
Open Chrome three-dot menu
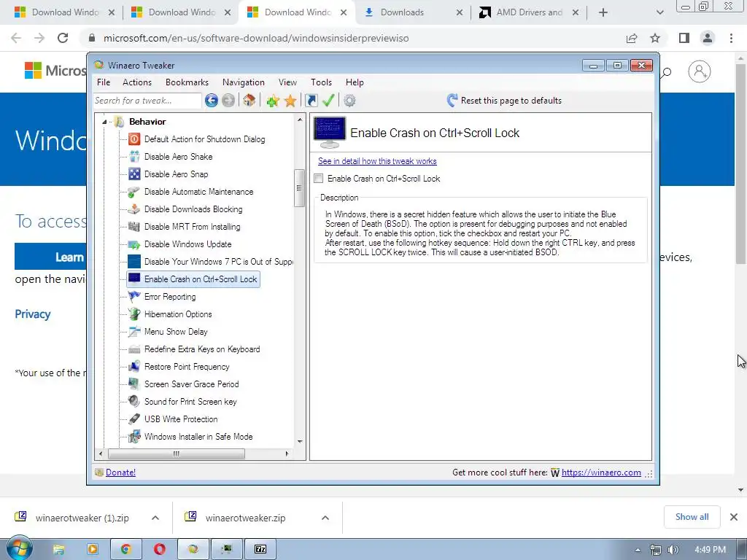pyautogui.click(x=731, y=38)
